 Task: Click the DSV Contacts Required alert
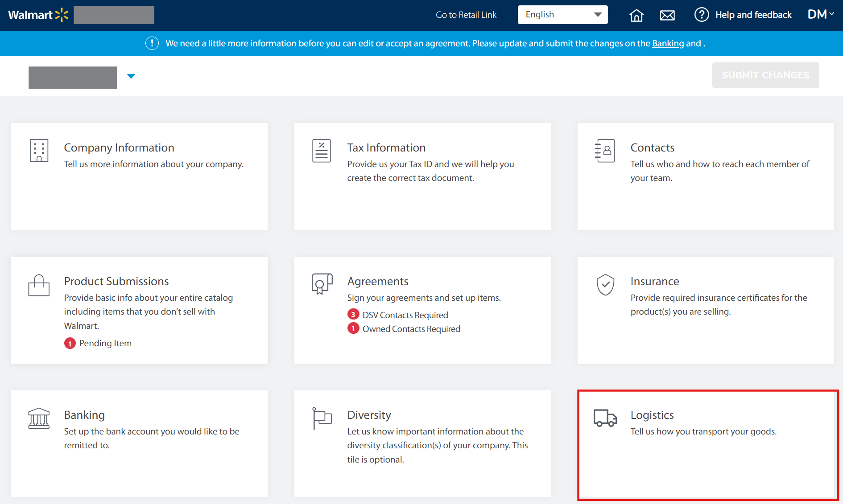click(405, 315)
